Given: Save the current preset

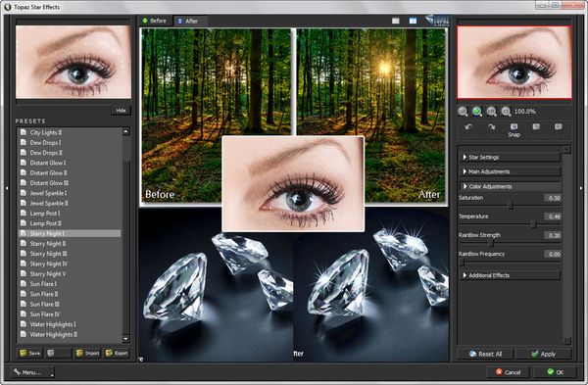Looking at the screenshot, I should pos(30,353).
